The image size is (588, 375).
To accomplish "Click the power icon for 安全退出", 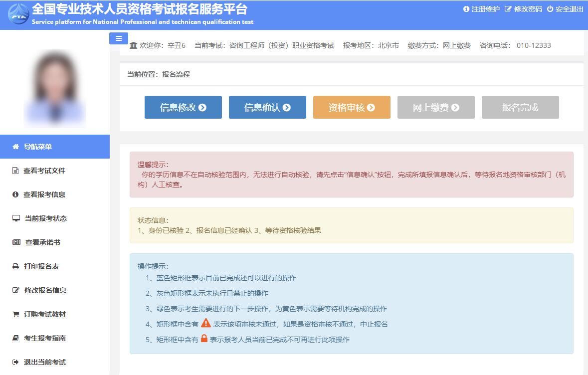I will [x=550, y=9].
